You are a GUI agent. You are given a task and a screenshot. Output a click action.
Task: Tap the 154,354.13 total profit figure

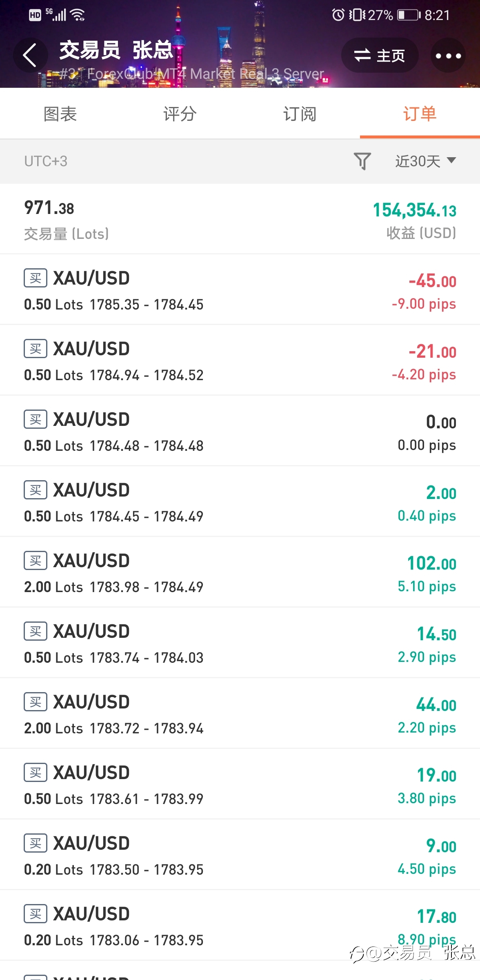click(415, 210)
